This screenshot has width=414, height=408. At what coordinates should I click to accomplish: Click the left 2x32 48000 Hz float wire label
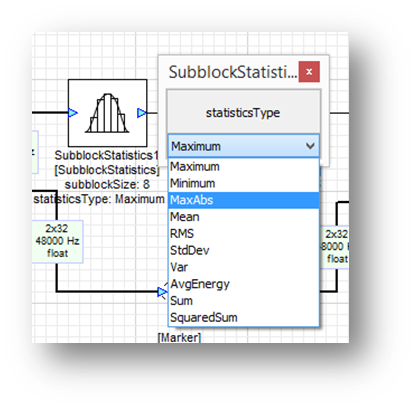coord(57,241)
